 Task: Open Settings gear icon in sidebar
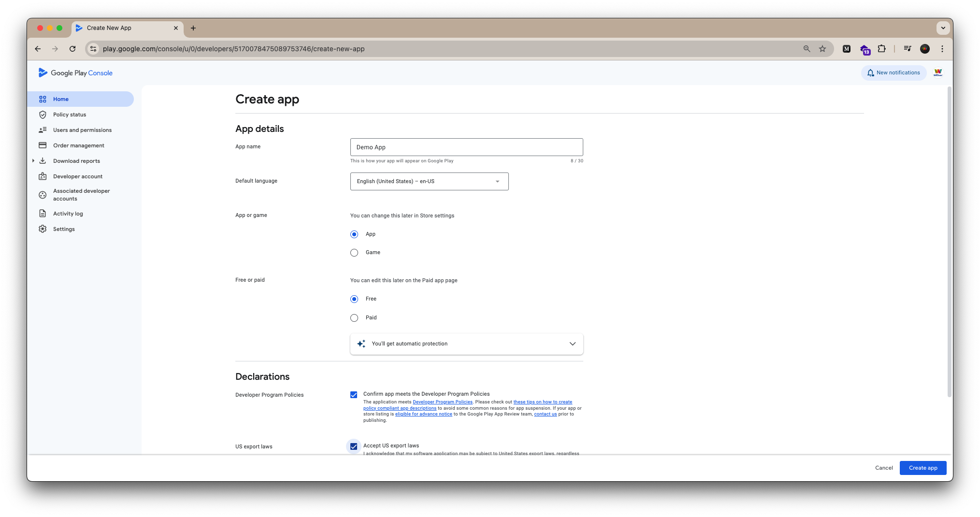point(43,229)
